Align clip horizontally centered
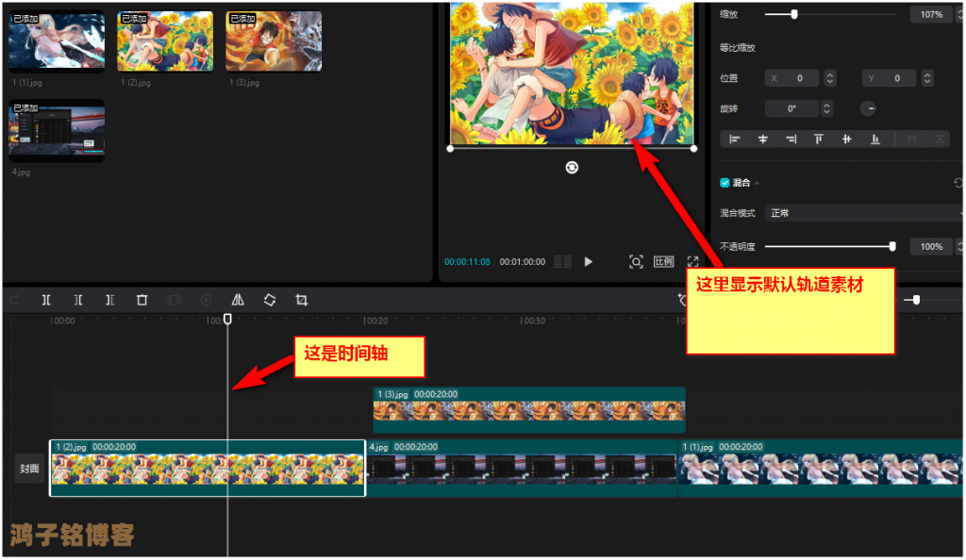Viewport: 966px width, 560px height. [762, 140]
